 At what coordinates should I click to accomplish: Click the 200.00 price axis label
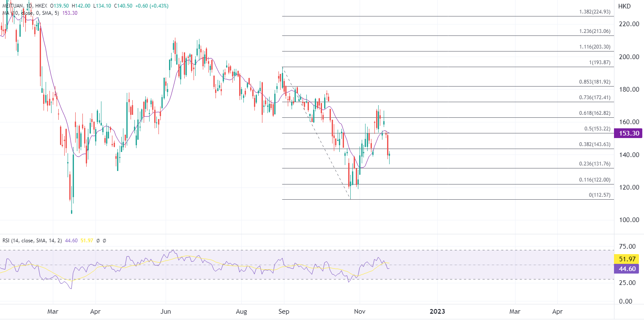tap(629, 57)
